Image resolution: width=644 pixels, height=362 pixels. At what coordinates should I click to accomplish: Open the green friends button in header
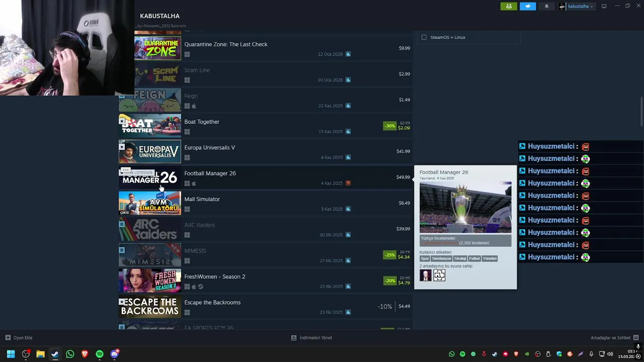(509, 6)
